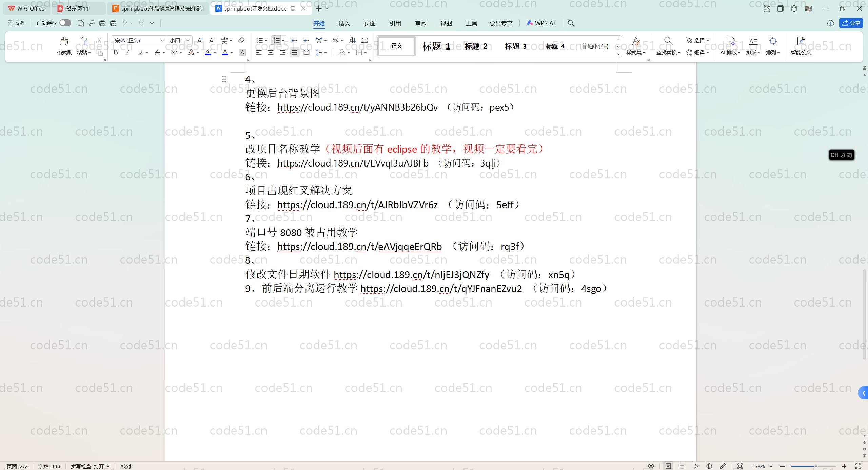
Task: Click the clear formatting eraser icon
Action: point(241,40)
